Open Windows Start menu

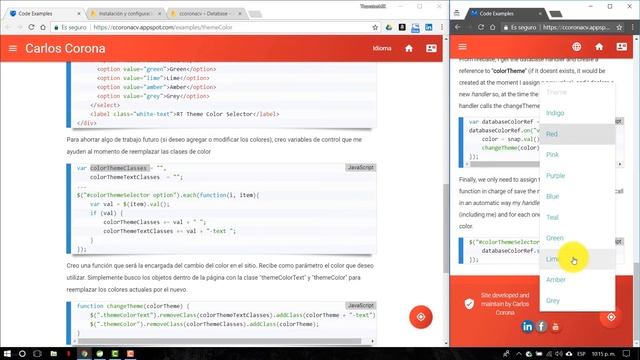pos(7,353)
